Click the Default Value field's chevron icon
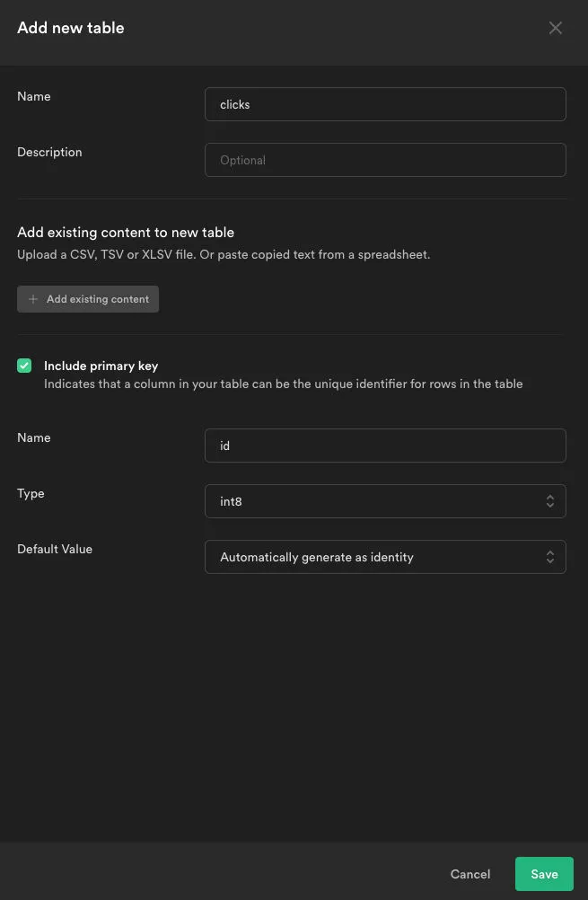 [549, 557]
